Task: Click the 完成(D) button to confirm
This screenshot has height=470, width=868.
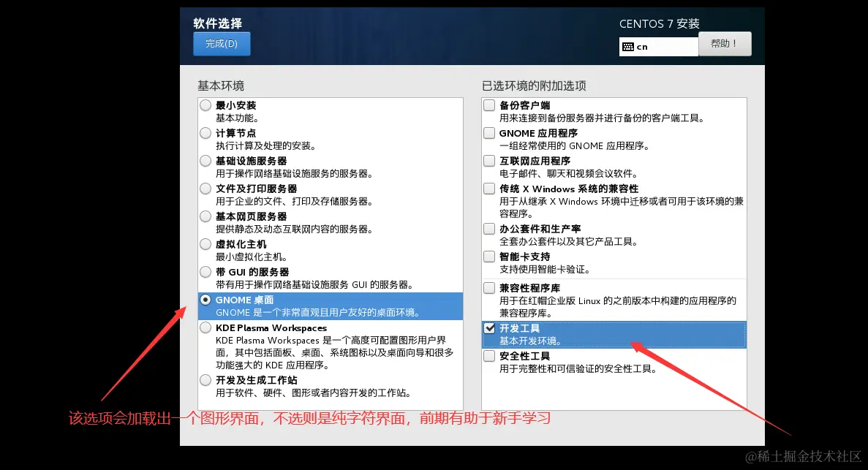Action: pyautogui.click(x=222, y=44)
